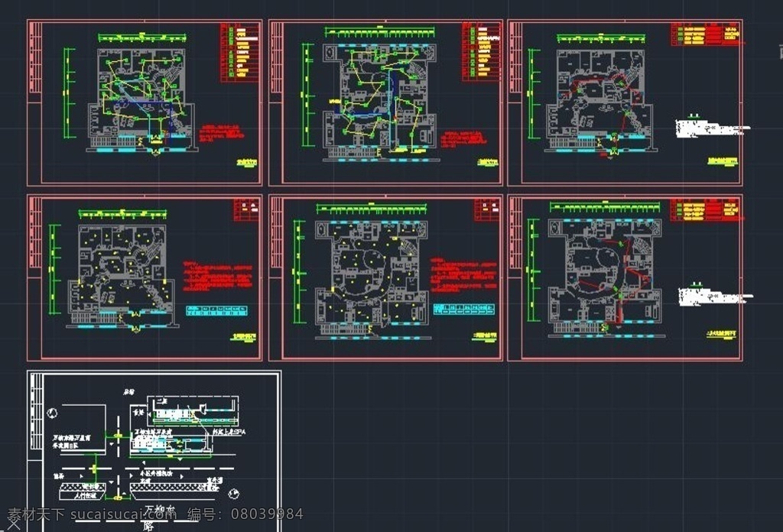Select the green horizontal dimension line in the top-middle sheet

coord(379,32)
